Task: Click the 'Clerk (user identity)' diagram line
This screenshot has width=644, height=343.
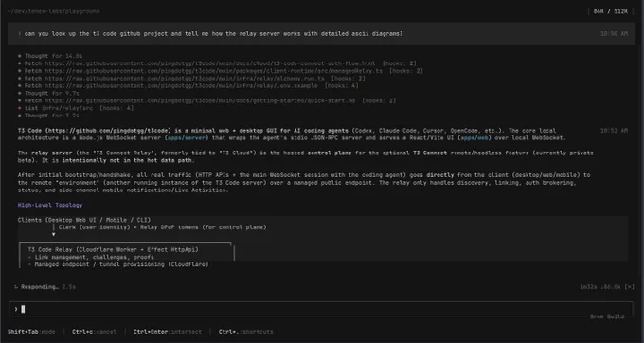Action: (x=163, y=227)
